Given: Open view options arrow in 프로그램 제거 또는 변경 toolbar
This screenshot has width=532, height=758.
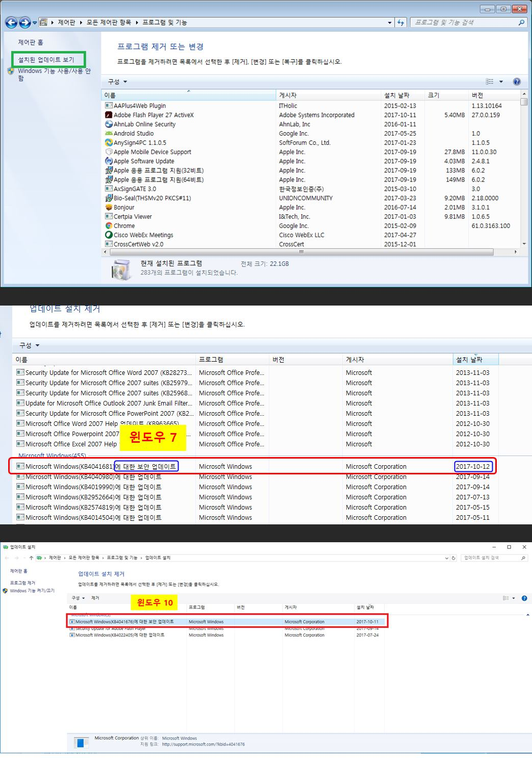Looking at the screenshot, I should tap(501, 82).
